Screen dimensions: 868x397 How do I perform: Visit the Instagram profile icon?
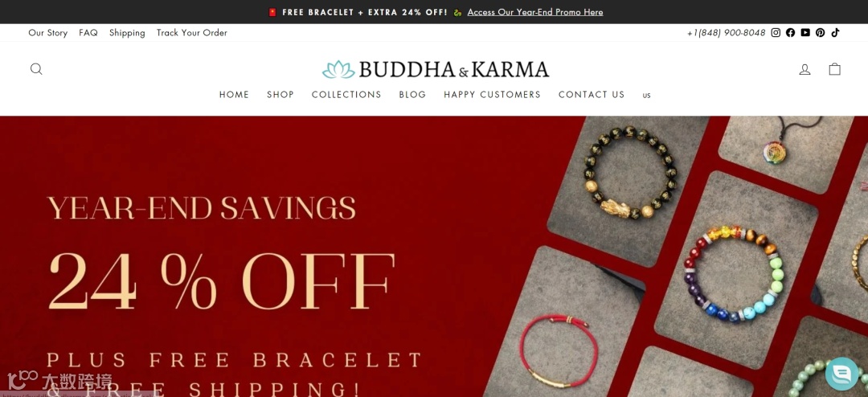pyautogui.click(x=776, y=33)
